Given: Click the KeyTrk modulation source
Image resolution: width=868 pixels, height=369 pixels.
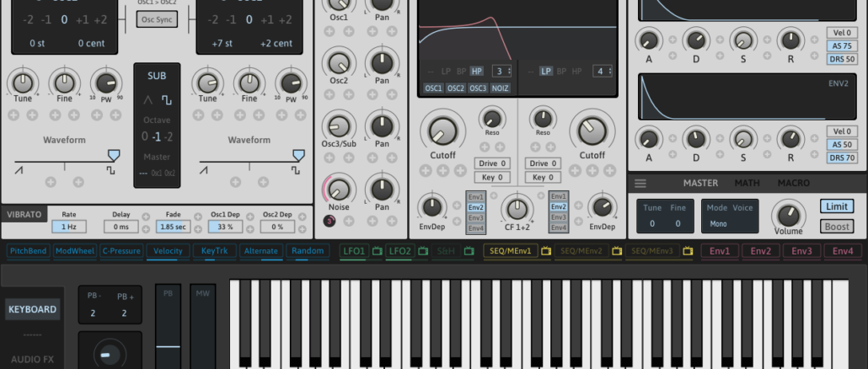Looking at the screenshot, I should (215, 251).
